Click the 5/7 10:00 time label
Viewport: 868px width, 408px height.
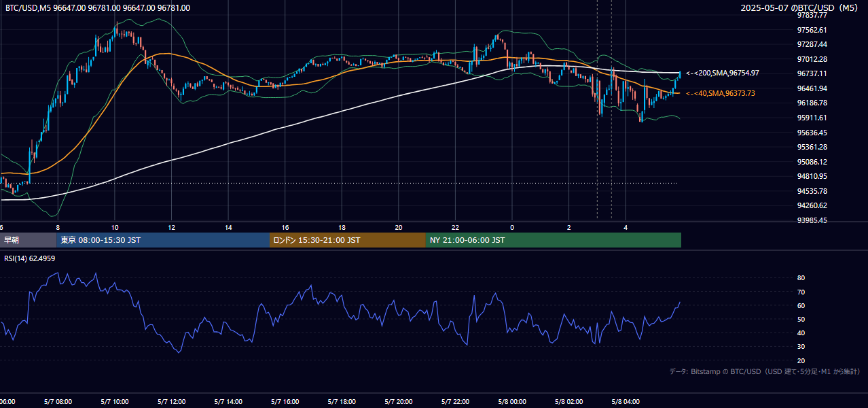point(115,402)
